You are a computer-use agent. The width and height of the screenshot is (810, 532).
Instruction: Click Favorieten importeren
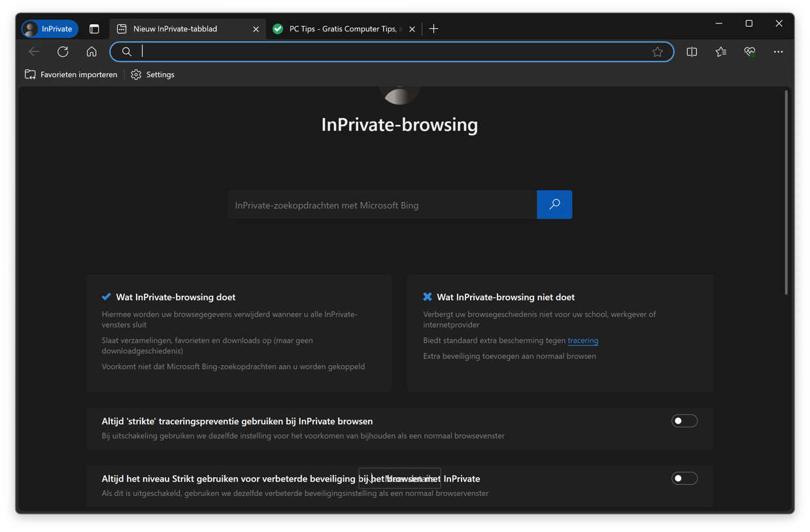pos(71,75)
